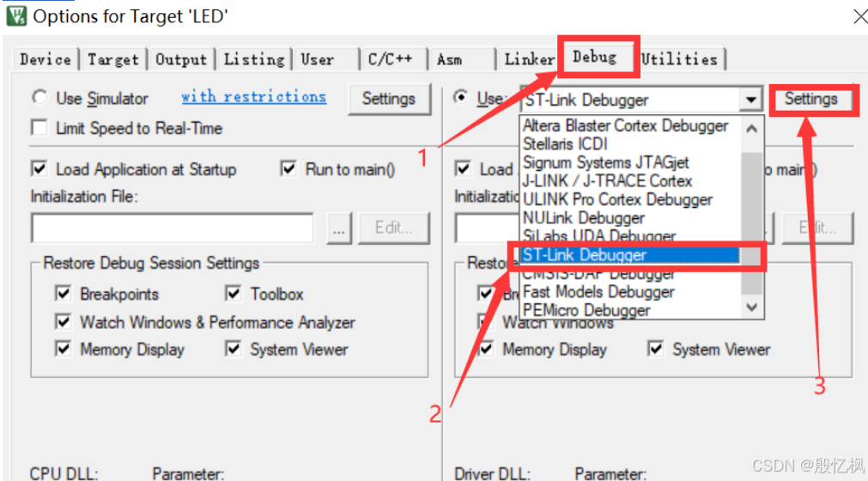Toggle the left Breakpoints checkbox

(x=64, y=294)
